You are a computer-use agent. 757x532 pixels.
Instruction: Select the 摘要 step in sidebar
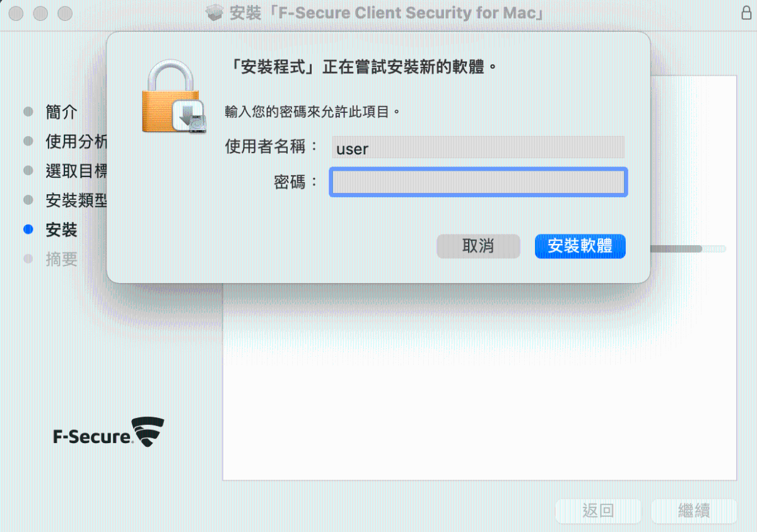62,259
